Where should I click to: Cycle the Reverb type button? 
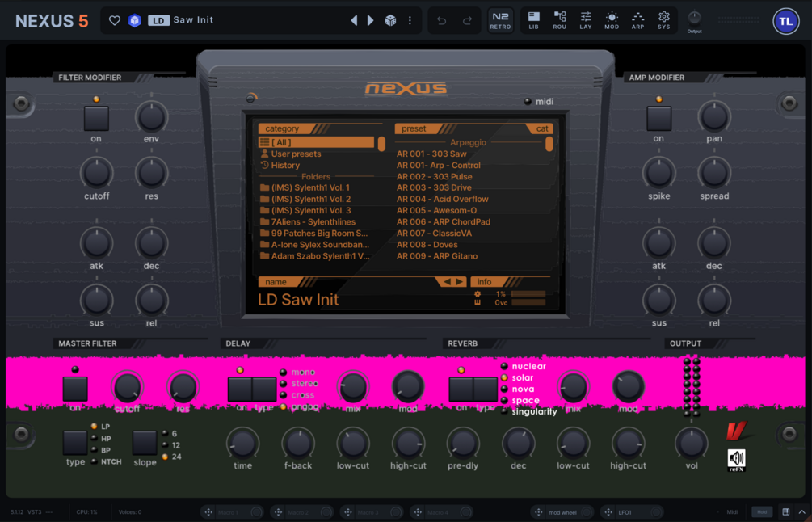point(486,389)
